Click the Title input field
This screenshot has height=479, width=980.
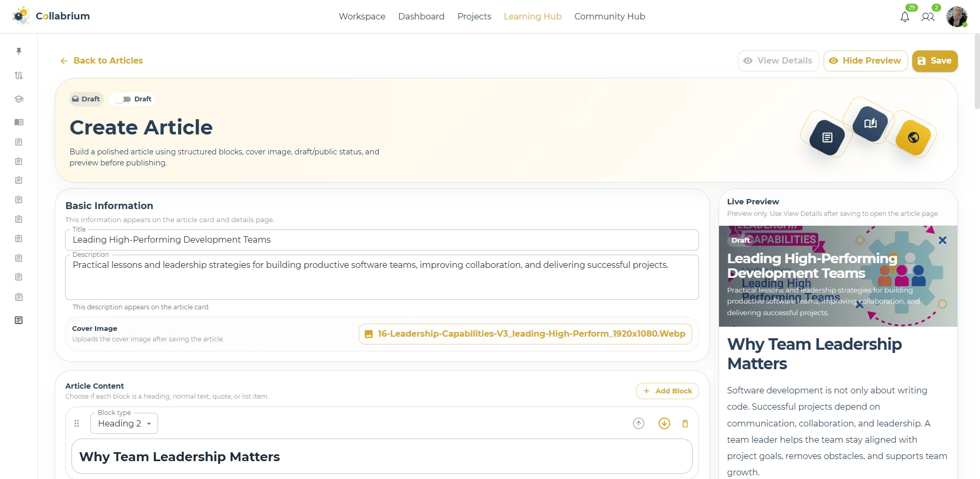[x=382, y=240]
